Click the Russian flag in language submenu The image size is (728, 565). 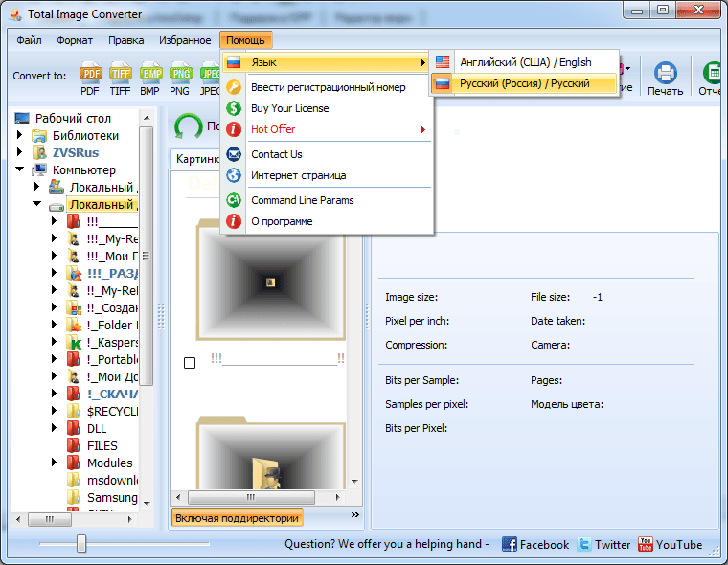443,83
